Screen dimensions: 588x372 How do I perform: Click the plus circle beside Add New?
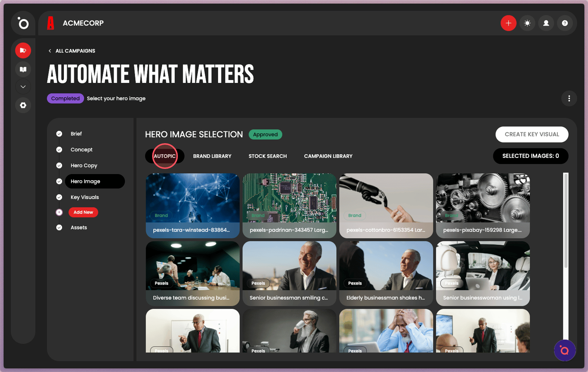(x=59, y=212)
